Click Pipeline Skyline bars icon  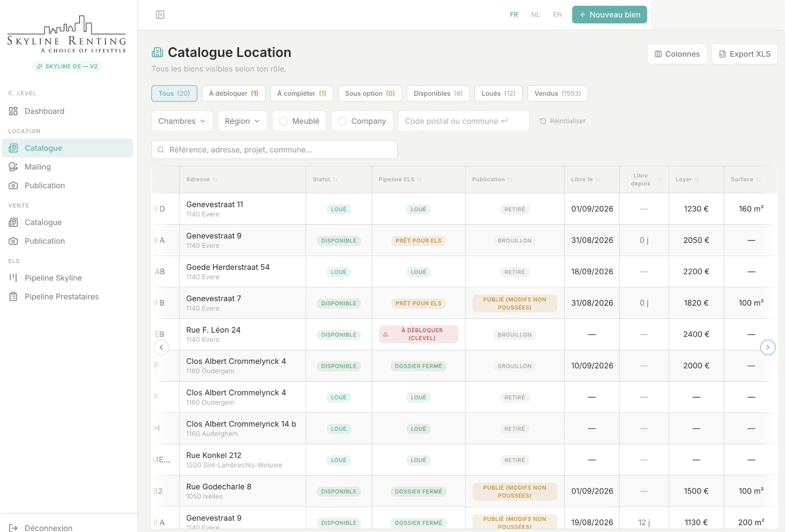pyautogui.click(x=13, y=278)
